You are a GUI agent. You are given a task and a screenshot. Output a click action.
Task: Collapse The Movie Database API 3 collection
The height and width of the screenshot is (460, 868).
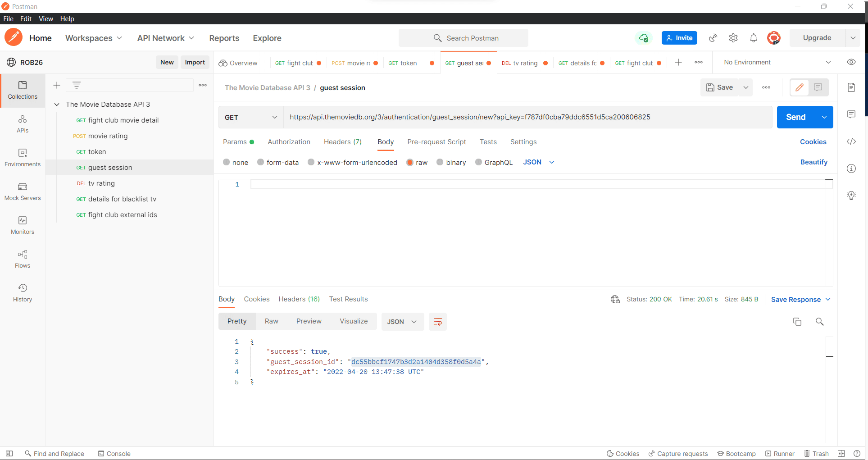tap(57, 104)
